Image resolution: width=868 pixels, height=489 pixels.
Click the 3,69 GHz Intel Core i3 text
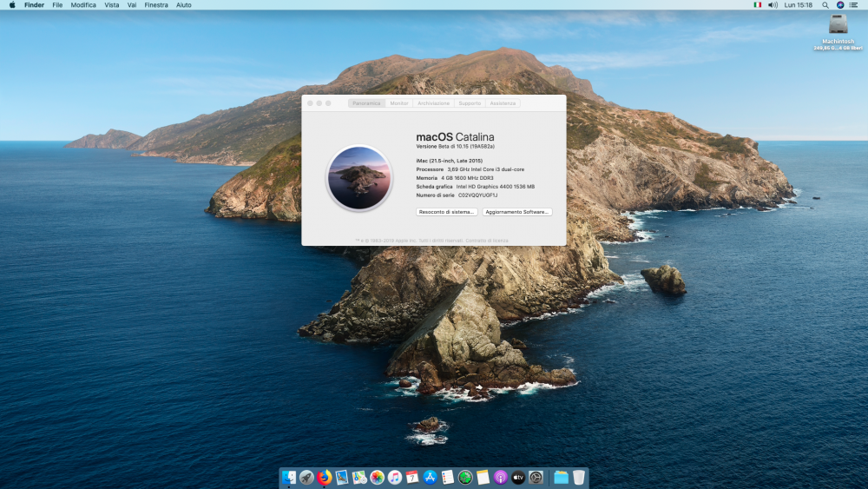pyautogui.click(x=485, y=169)
